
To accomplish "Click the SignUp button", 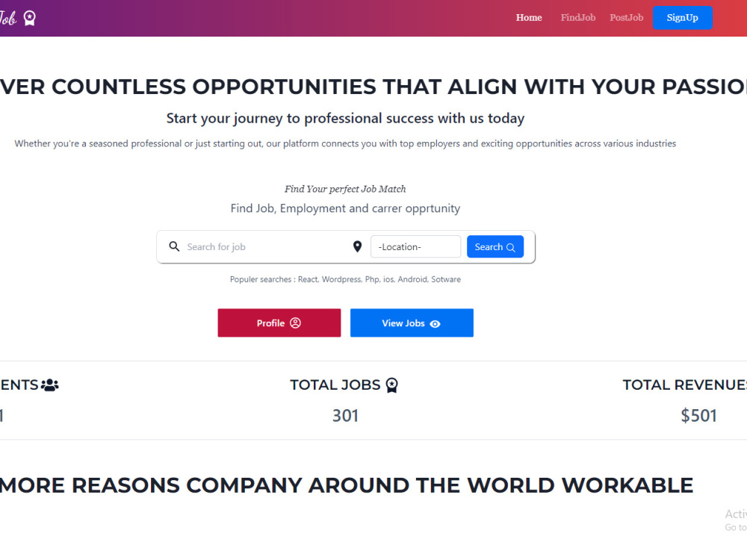I will point(682,17).
